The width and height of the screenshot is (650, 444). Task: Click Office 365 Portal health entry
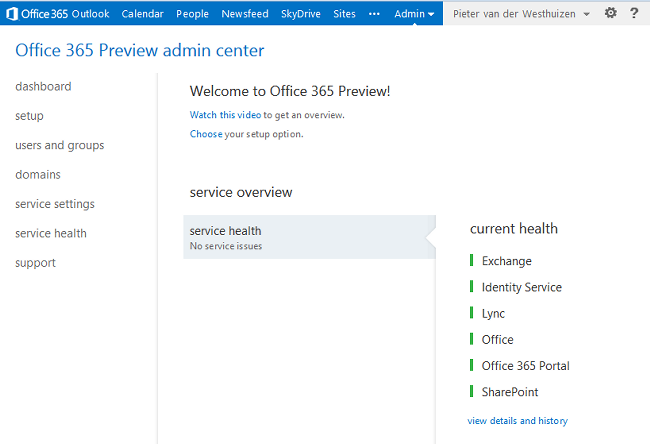526,366
